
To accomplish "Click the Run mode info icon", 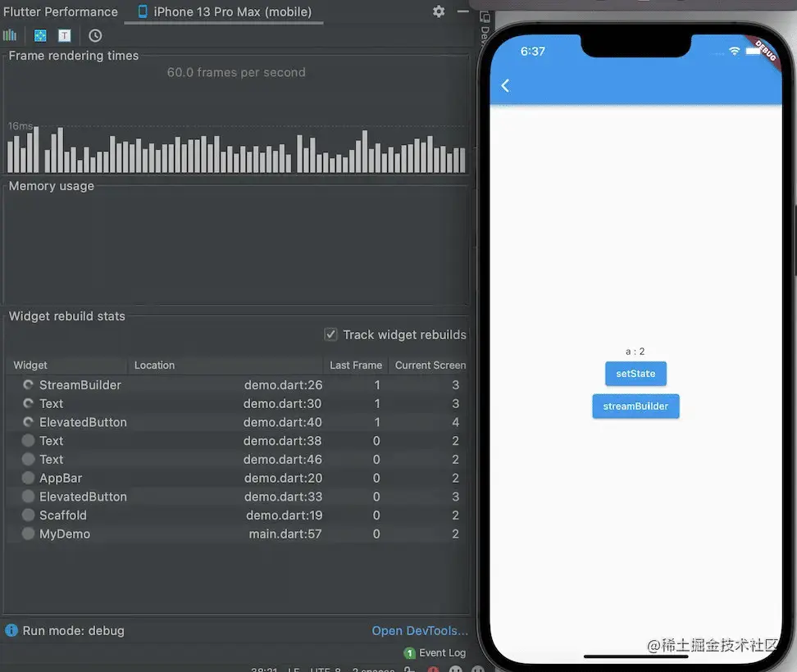I will 11,630.
